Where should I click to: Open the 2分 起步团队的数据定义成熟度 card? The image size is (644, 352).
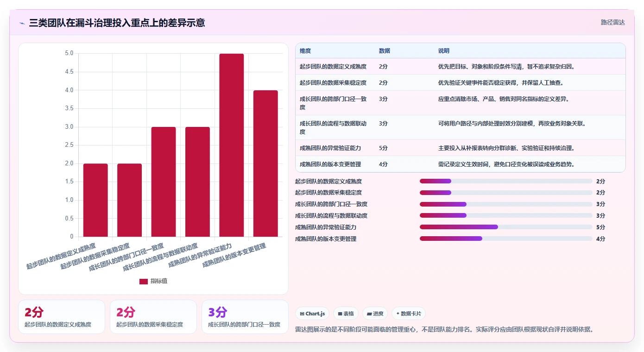(62, 317)
